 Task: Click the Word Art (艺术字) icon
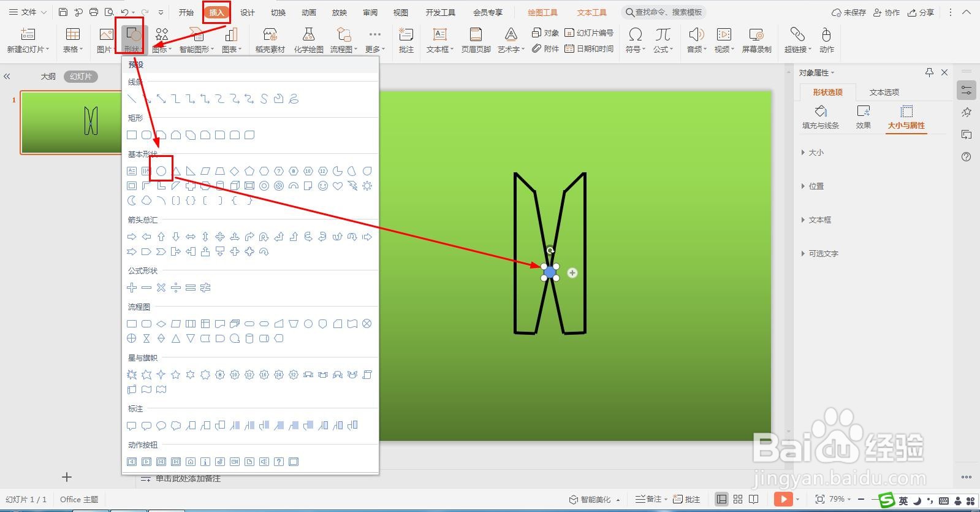click(x=511, y=35)
